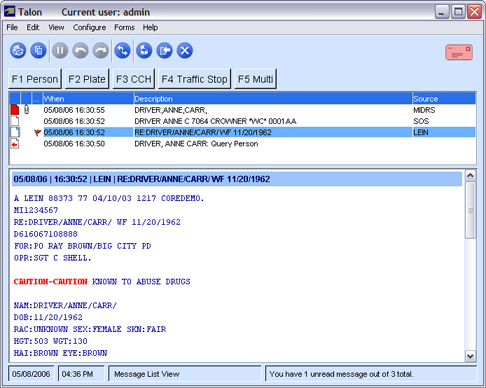Click the status bar time 04:36 PM
Viewport: 486px width, 388px height.
(81, 374)
